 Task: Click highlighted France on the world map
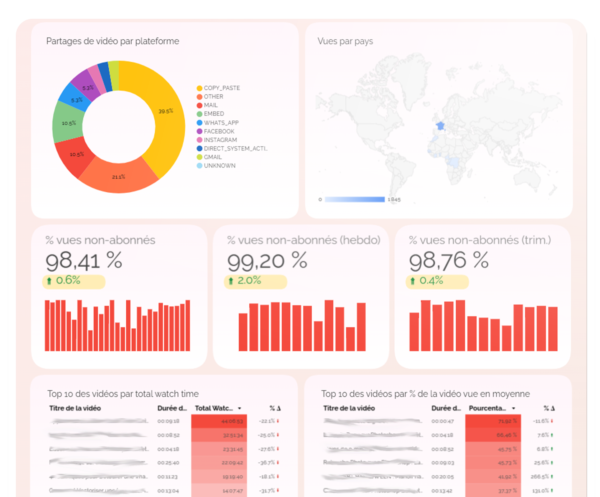click(441, 125)
